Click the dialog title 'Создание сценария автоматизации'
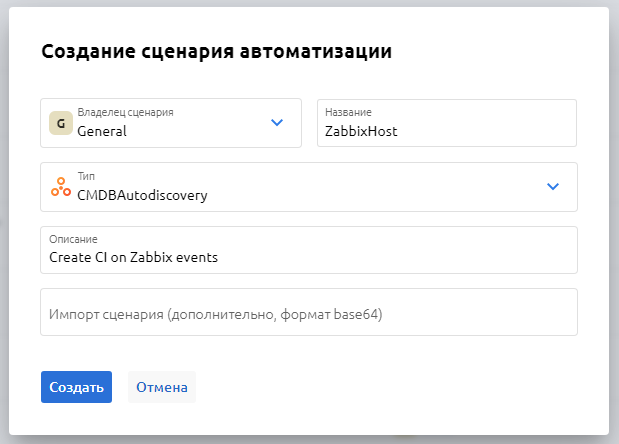The image size is (619, 444). pos(216,52)
